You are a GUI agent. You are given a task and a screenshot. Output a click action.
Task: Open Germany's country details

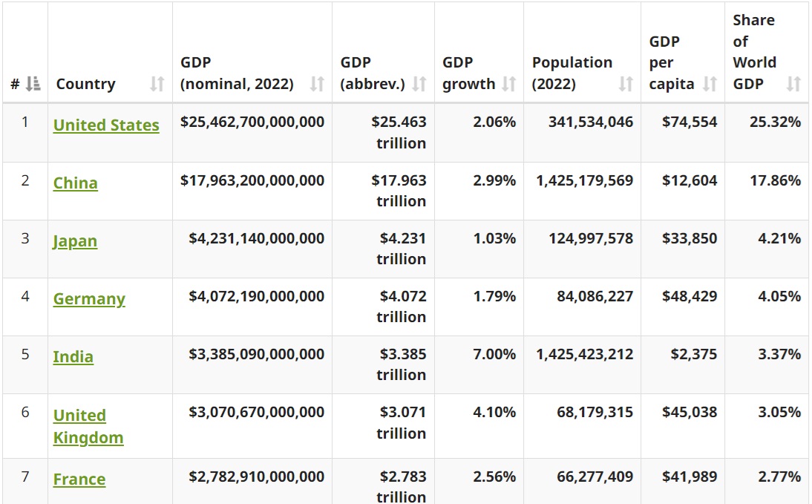tap(88, 299)
